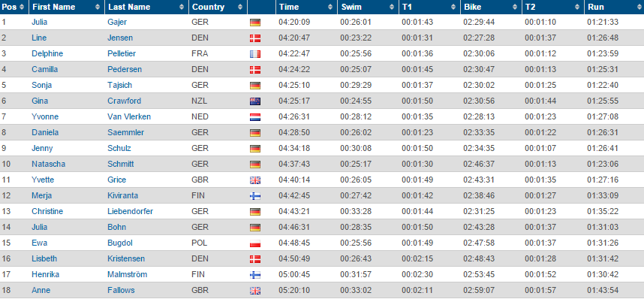Click the Polish flag in Ewa Bugdol's row

tap(255, 243)
